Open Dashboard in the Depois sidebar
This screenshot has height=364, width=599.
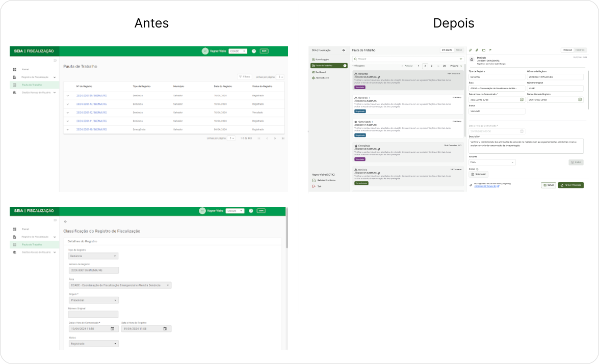click(320, 72)
